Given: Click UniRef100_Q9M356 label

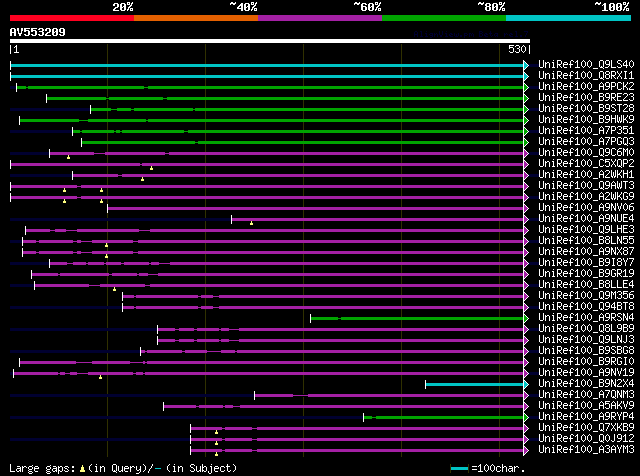Looking at the screenshot, I should (586, 296).
